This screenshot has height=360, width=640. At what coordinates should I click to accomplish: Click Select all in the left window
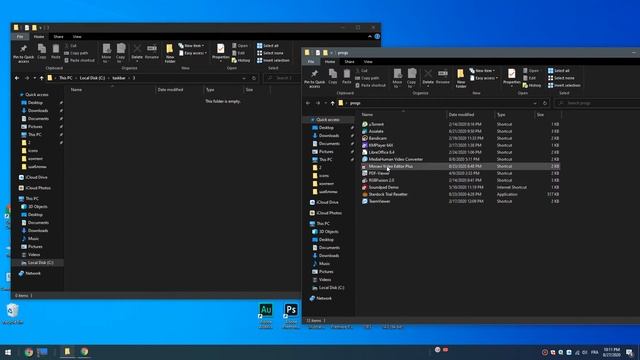click(268, 46)
